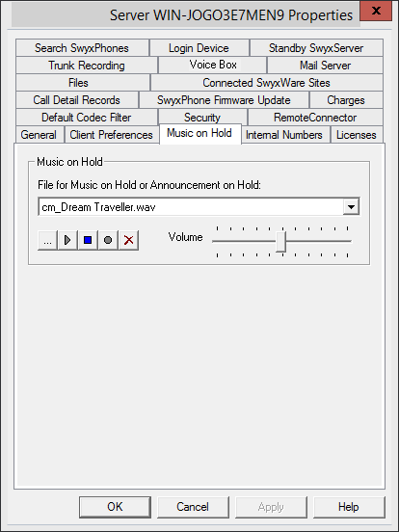Select the SwyxPhone Firmware Update tab
Viewport: 399px width, 532px height.
[224, 100]
